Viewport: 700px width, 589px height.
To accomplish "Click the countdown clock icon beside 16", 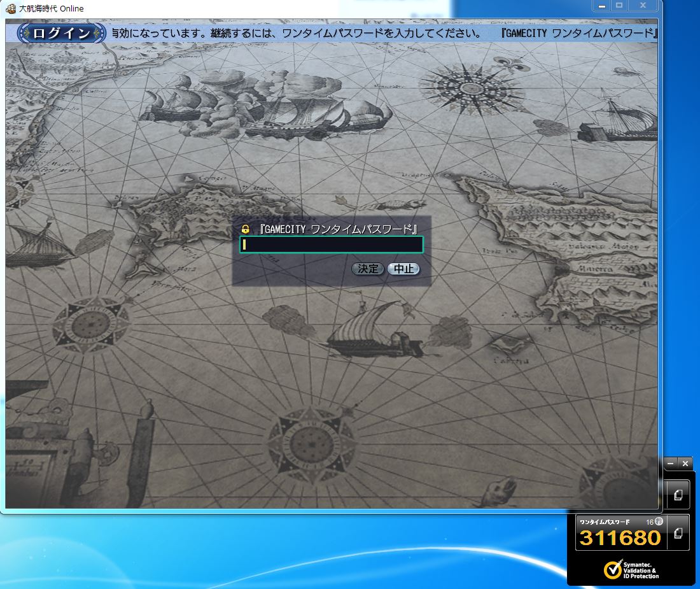I will 659,521.
